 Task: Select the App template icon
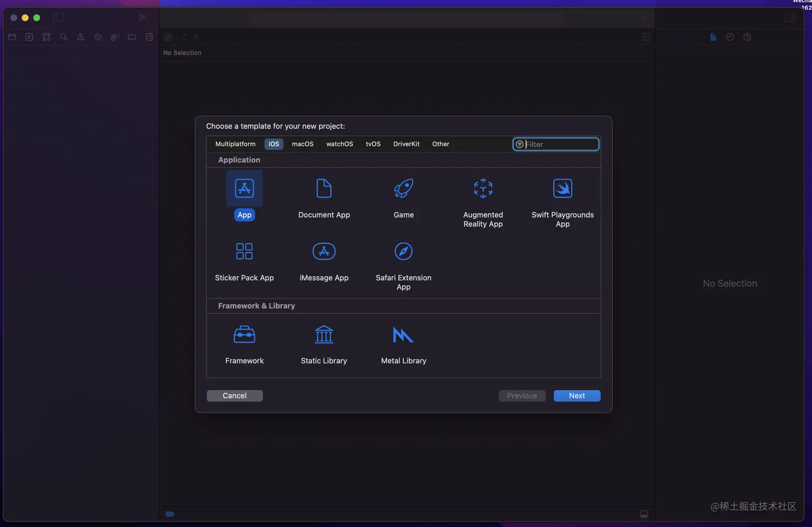244,188
